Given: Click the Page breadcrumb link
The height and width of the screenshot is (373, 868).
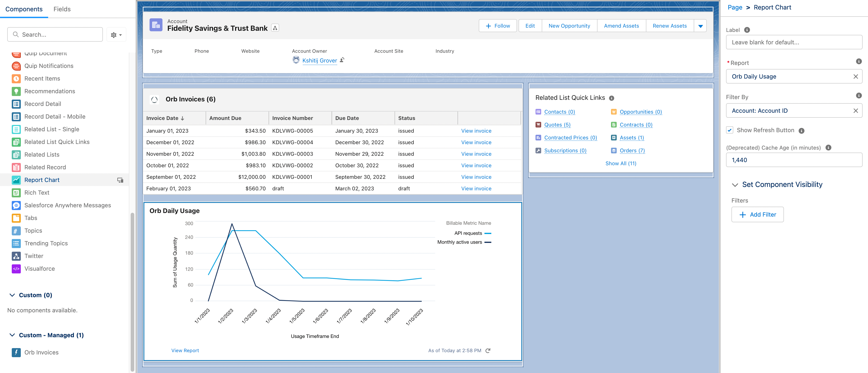Looking at the screenshot, I should point(735,7).
